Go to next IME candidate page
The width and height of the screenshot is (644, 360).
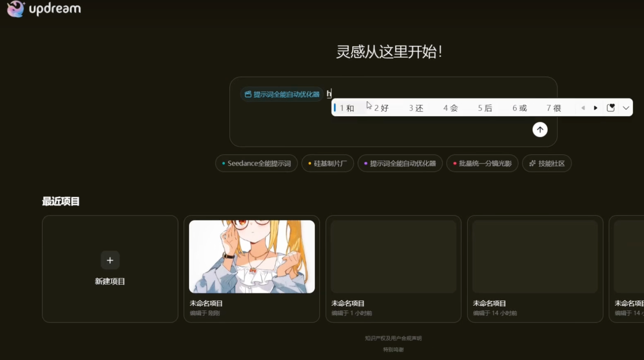tap(596, 108)
